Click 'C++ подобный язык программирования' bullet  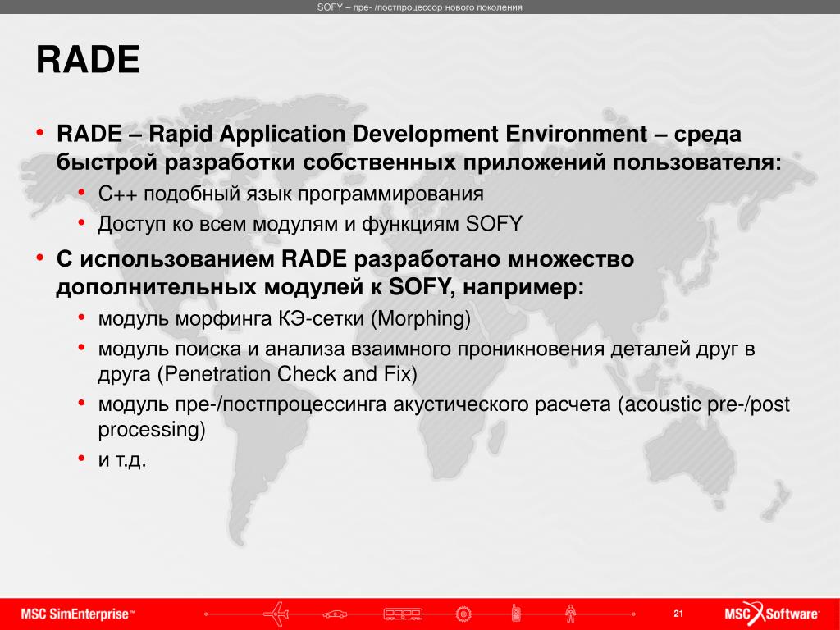(291, 194)
